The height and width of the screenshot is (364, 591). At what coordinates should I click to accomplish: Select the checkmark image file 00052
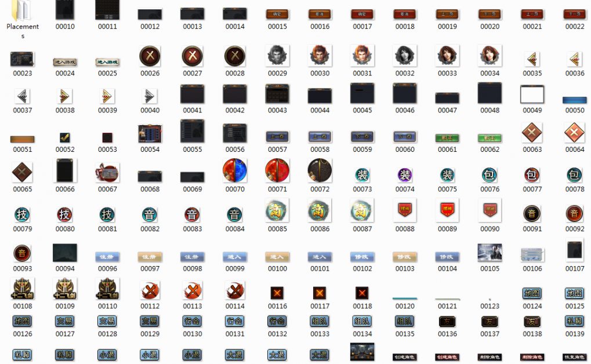point(65,138)
